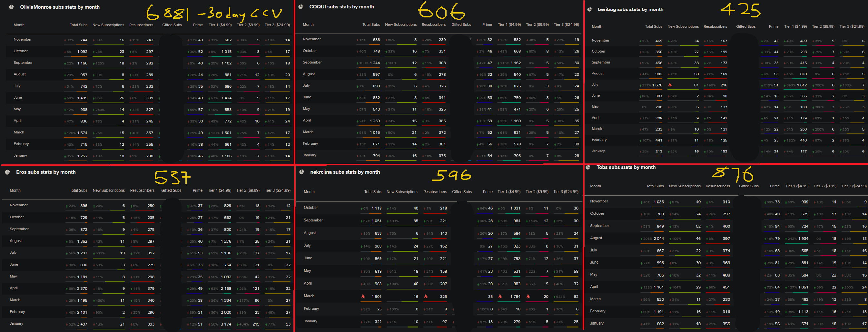This screenshot has width=868, height=332.
Task: Select the 'Eros subs stats by month' title
Action: [x=46, y=172]
